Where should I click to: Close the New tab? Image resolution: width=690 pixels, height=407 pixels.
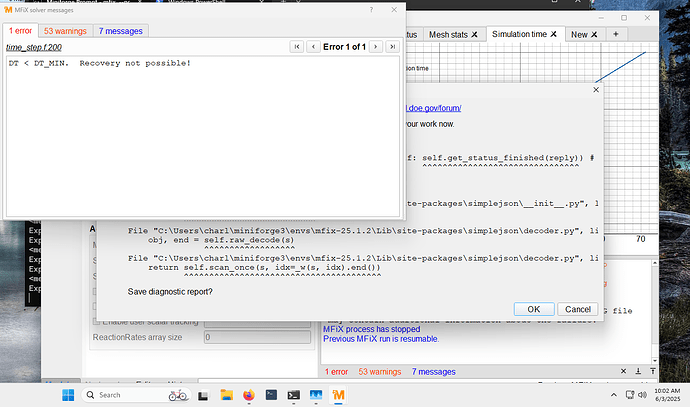[594, 34]
